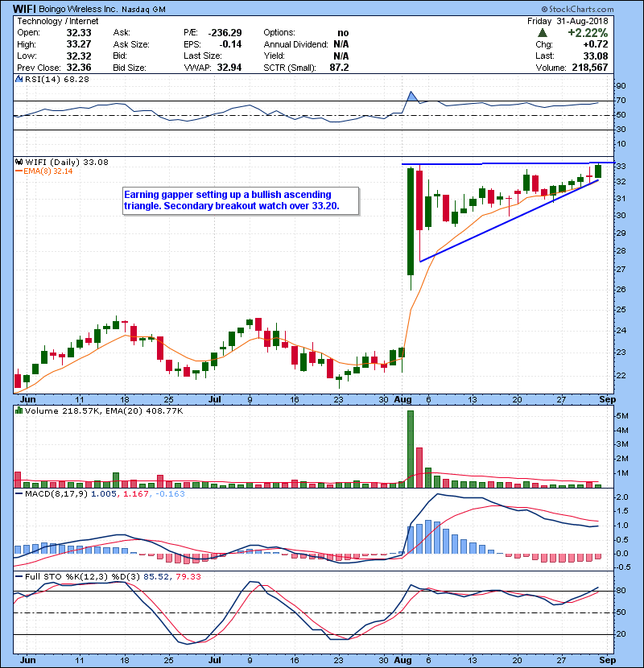Click the 25 price level on the scale
The image size is (644, 668).
[621, 309]
